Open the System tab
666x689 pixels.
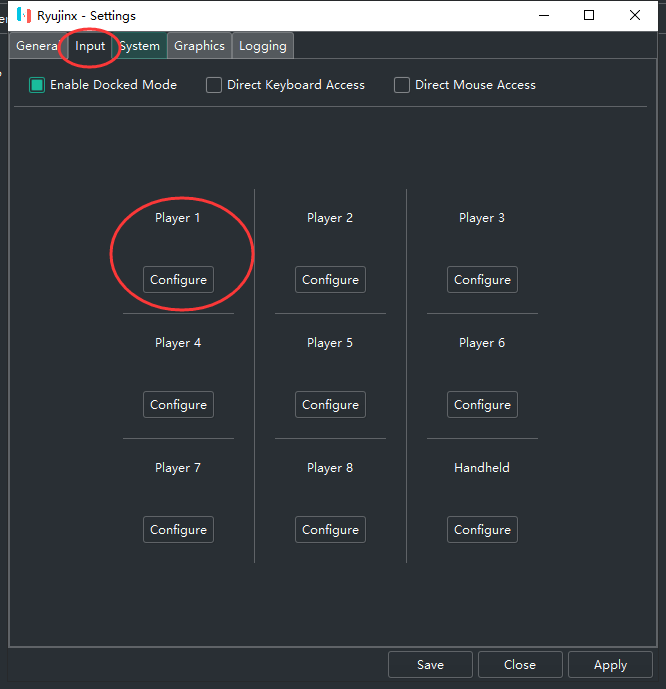coord(139,46)
